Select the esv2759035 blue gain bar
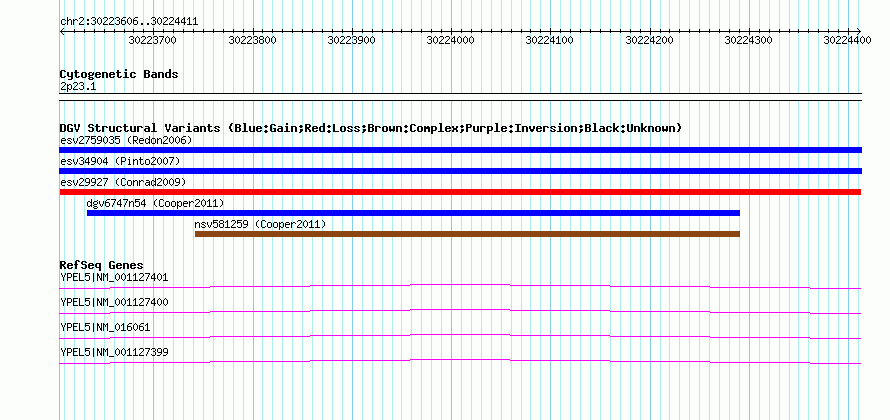This screenshot has width=890, height=420. click(460, 150)
